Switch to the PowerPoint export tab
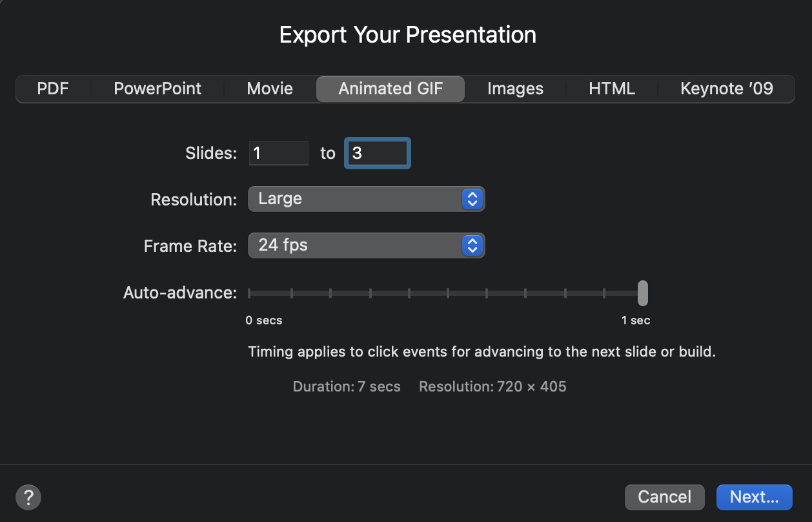Viewport: 812px width, 522px height. 156,89
